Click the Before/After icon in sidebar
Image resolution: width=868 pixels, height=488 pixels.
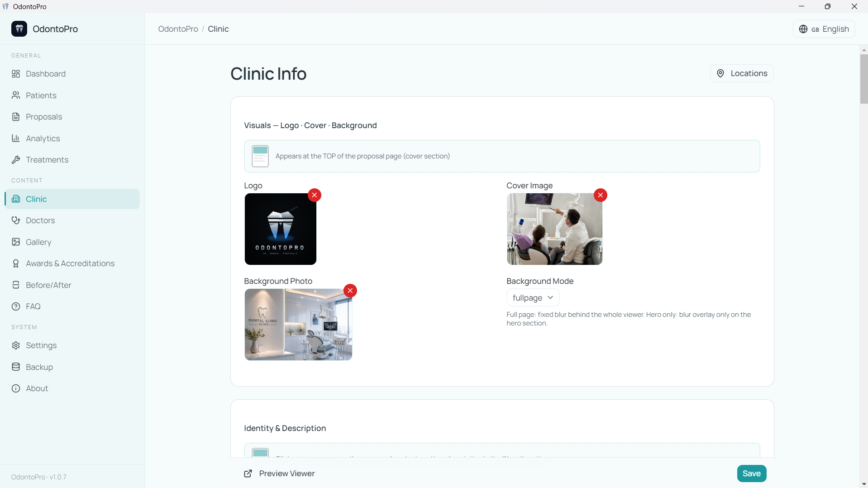16,285
